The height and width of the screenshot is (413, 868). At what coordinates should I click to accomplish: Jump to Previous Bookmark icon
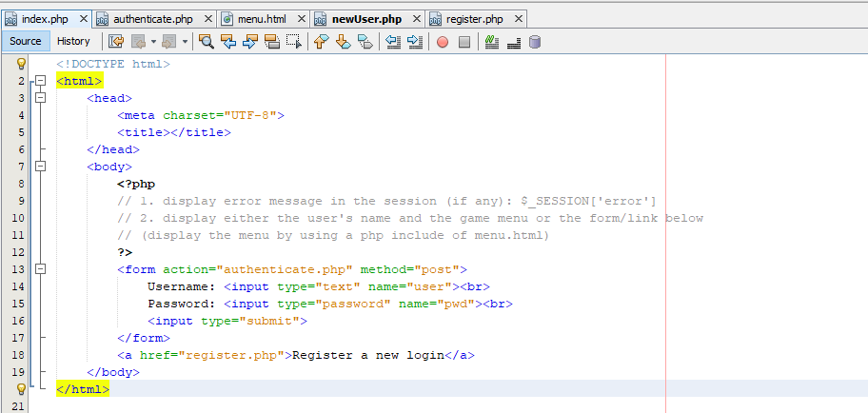pos(321,42)
